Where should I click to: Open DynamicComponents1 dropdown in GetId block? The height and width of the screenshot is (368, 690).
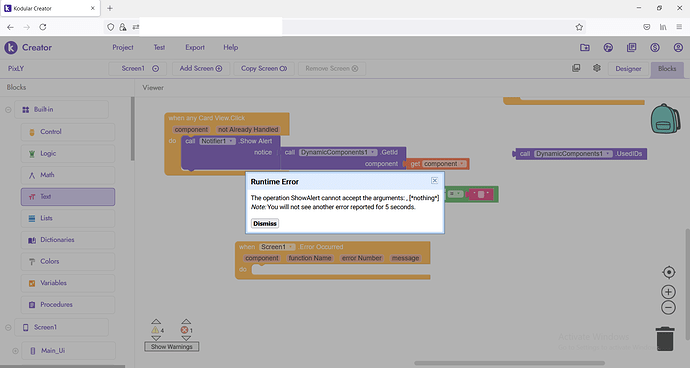(x=338, y=152)
